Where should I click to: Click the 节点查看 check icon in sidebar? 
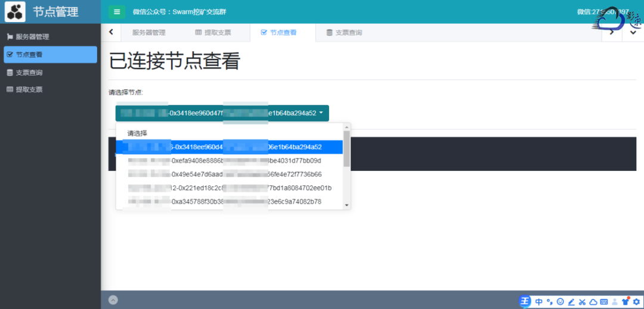tap(10, 55)
